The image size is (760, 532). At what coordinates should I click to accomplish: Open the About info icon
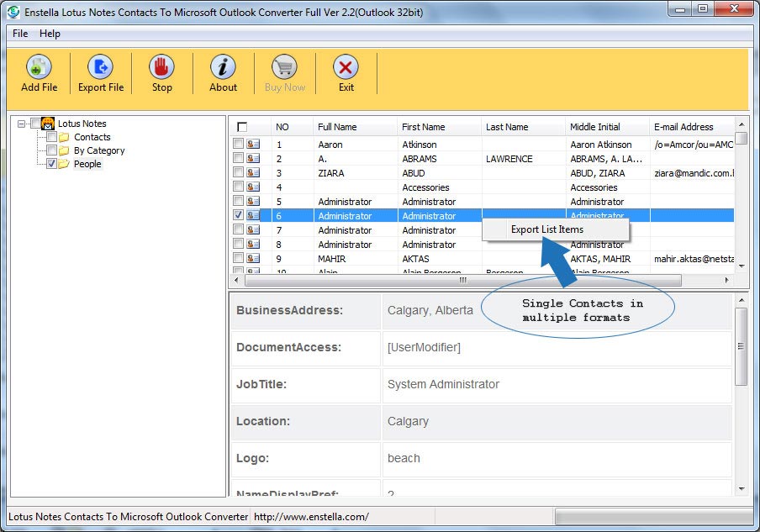click(223, 67)
